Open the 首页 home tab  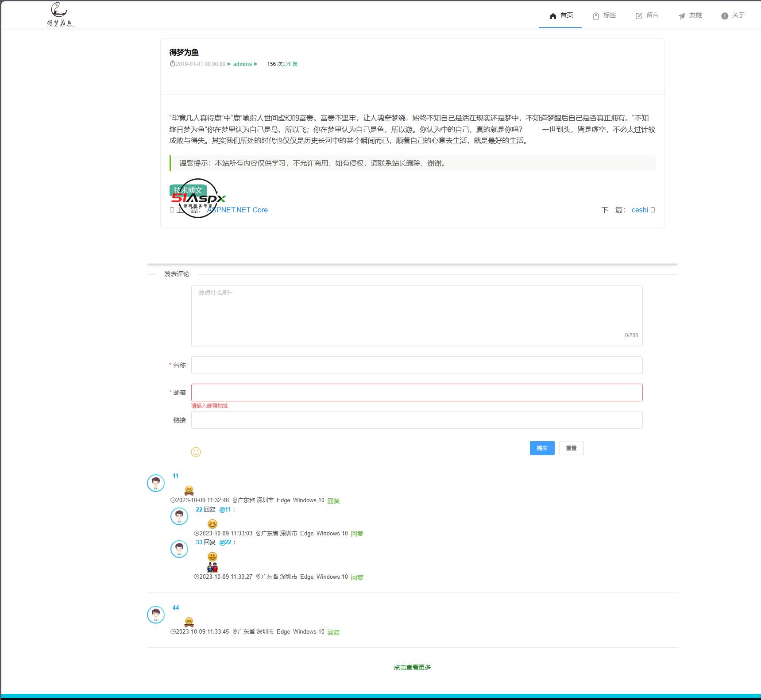(x=560, y=15)
